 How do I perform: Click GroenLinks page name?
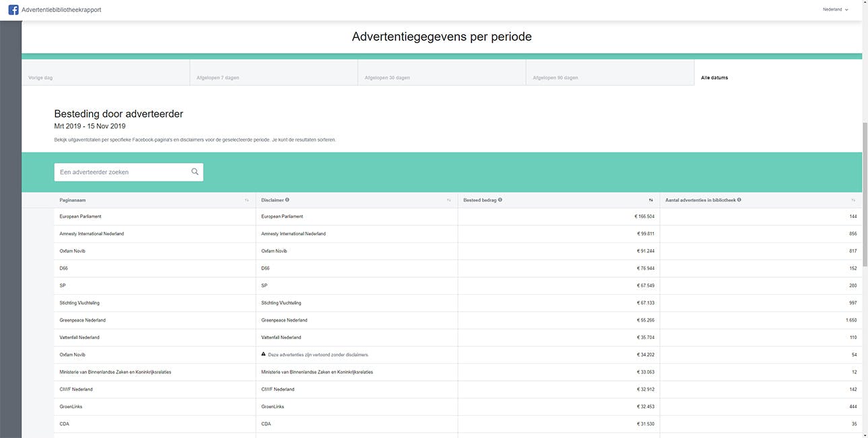tap(71, 406)
